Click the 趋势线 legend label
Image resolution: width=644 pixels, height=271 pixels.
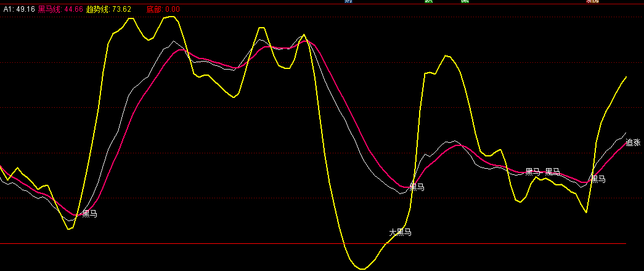[99, 10]
